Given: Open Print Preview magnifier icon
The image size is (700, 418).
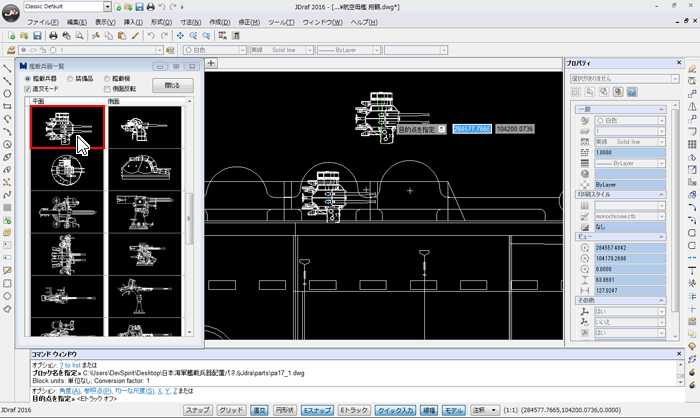Looking at the screenshot, I should [79, 36].
